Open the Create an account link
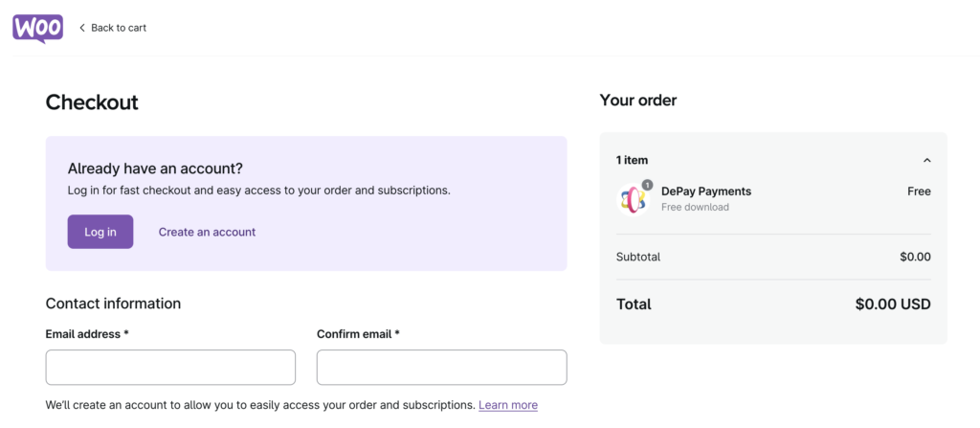980x428 pixels. coord(207,232)
